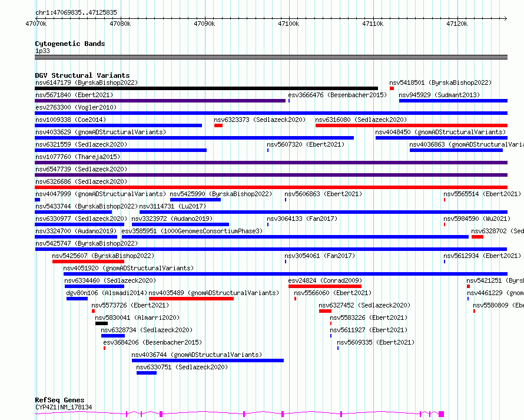The width and height of the screenshot is (524, 420).
Task: Click dgv80n106 (Alsmadi2014) label
Action: 107,293
